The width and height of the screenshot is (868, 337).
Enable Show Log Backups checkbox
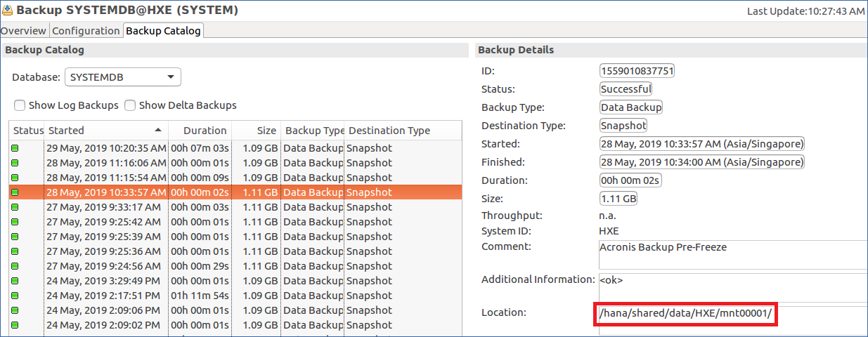20,105
